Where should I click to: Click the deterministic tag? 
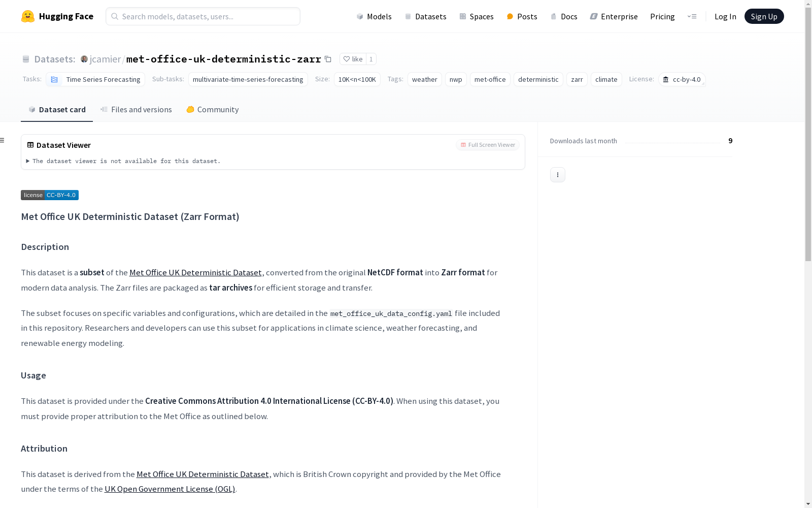click(538, 79)
